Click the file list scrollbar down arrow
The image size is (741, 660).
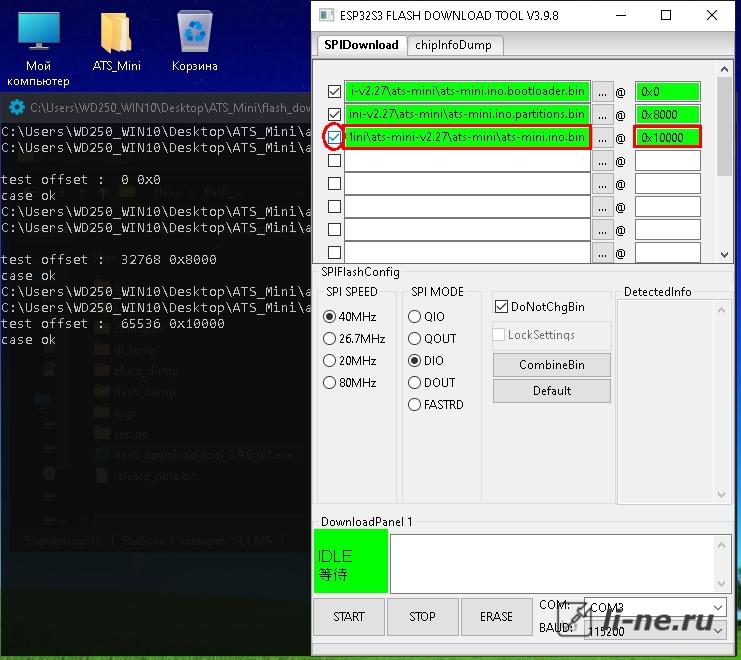tap(724, 255)
